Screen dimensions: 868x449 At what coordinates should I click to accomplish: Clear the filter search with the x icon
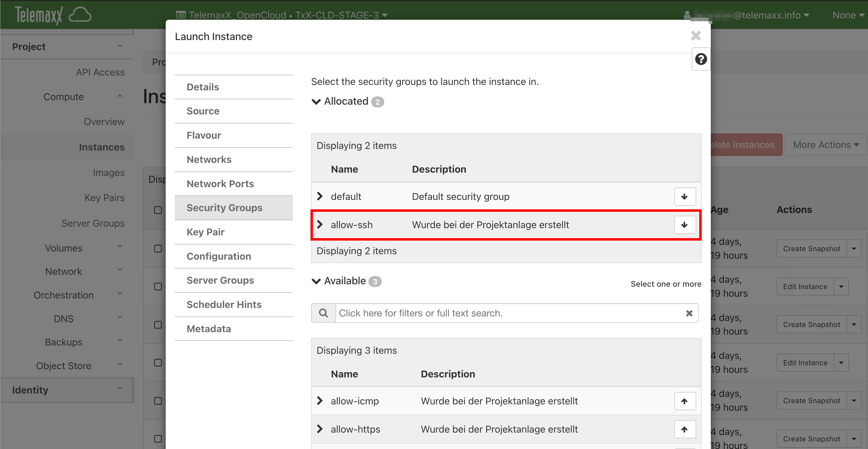[x=689, y=313]
